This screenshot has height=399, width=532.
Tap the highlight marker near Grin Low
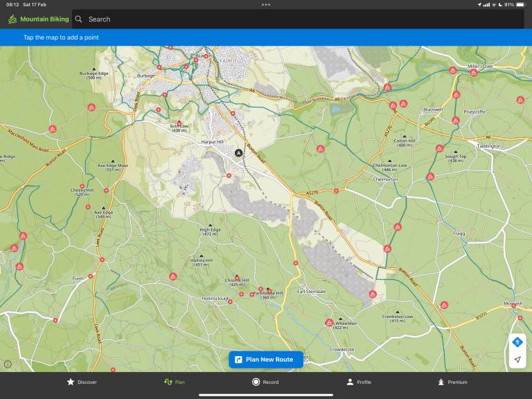coord(179,123)
